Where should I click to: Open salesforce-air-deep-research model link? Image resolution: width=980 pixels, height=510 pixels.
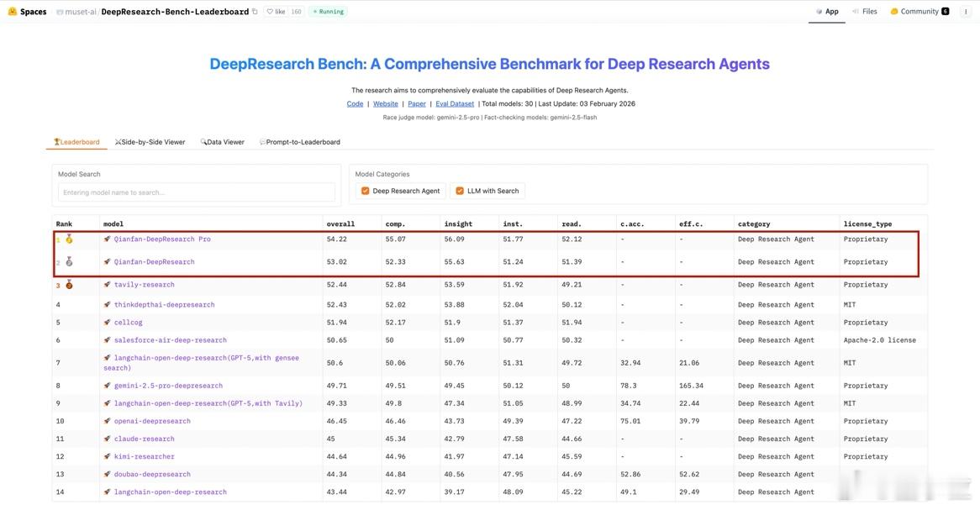[170, 340]
